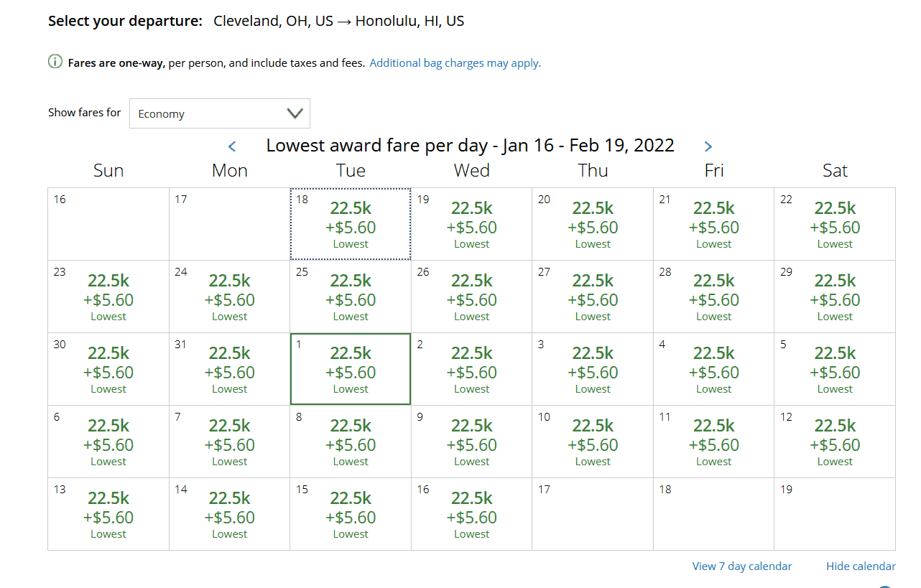Select February 12 fare cell

[835, 442]
